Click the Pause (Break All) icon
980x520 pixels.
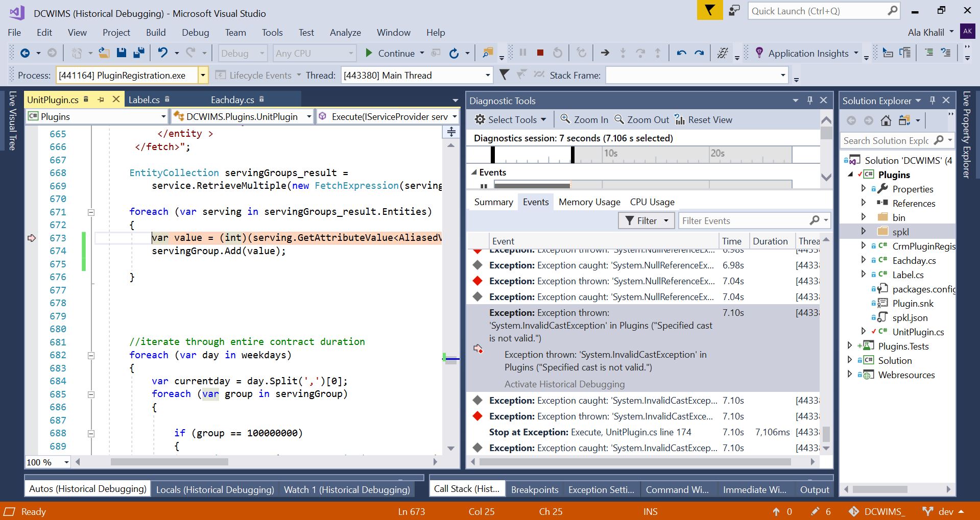click(x=522, y=53)
